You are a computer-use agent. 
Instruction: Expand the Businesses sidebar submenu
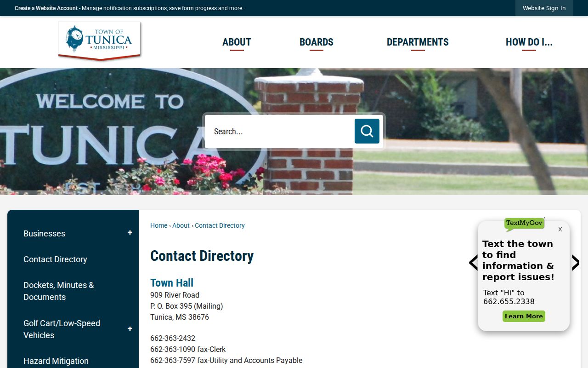130,233
